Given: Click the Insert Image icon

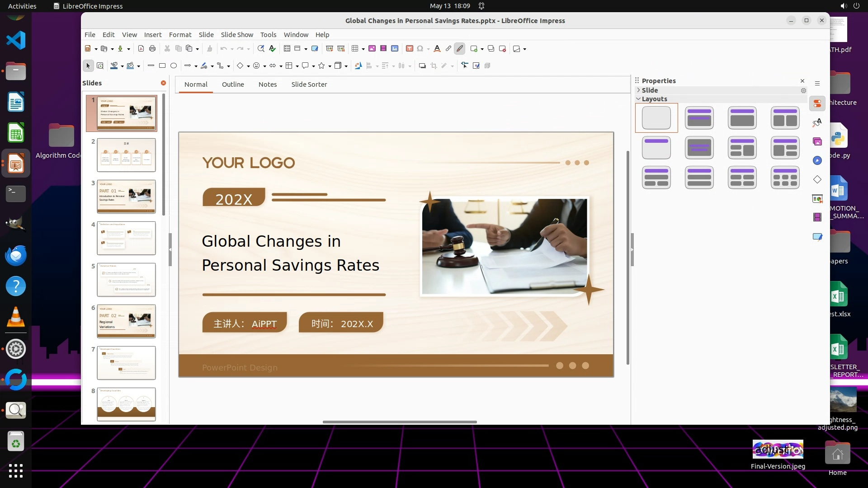Looking at the screenshot, I should [x=372, y=49].
